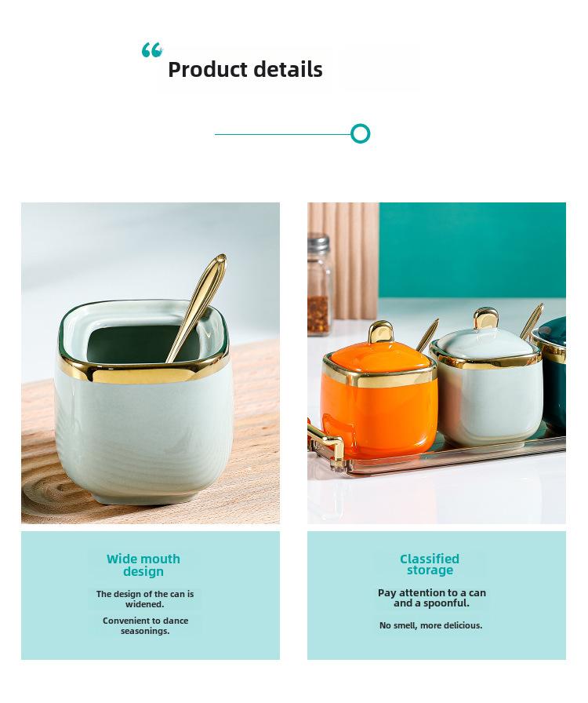
Task: Click the No smell, more delicious text
Action: tap(430, 625)
